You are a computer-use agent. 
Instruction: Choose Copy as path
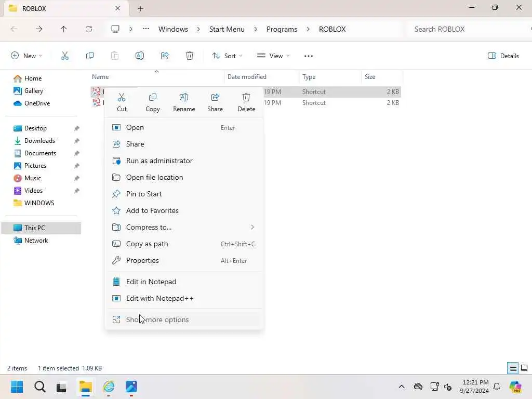(x=184, y=244)
